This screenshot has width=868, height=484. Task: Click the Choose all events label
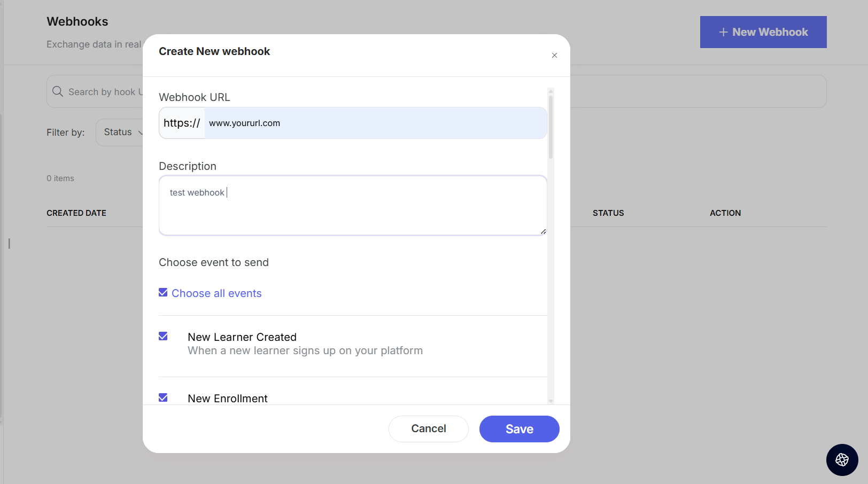pyautogui.click(x=216, y=293)
